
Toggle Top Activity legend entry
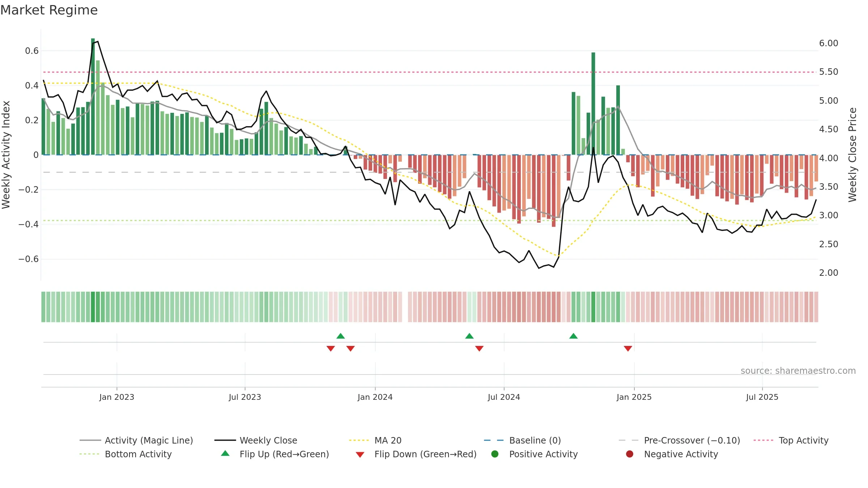[x=791, y=440]
